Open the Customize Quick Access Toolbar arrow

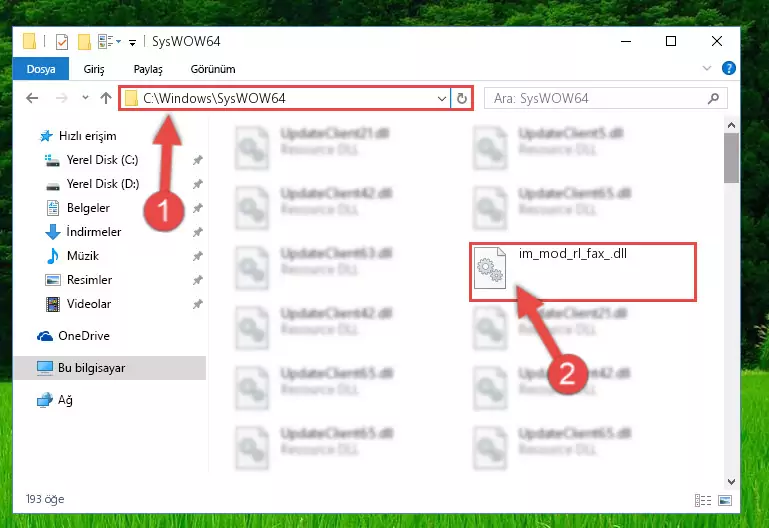tap(132, 43)
